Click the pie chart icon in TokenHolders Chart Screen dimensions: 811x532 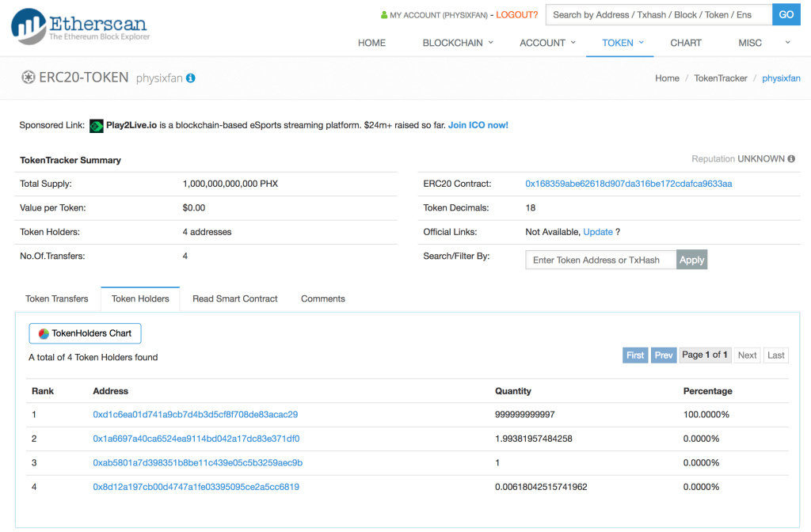44,334
